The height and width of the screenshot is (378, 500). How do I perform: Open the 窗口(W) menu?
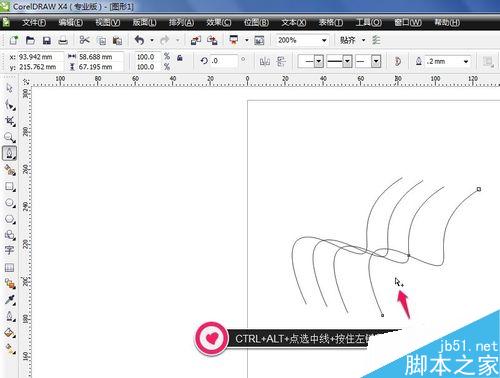[x=408, y=22]
